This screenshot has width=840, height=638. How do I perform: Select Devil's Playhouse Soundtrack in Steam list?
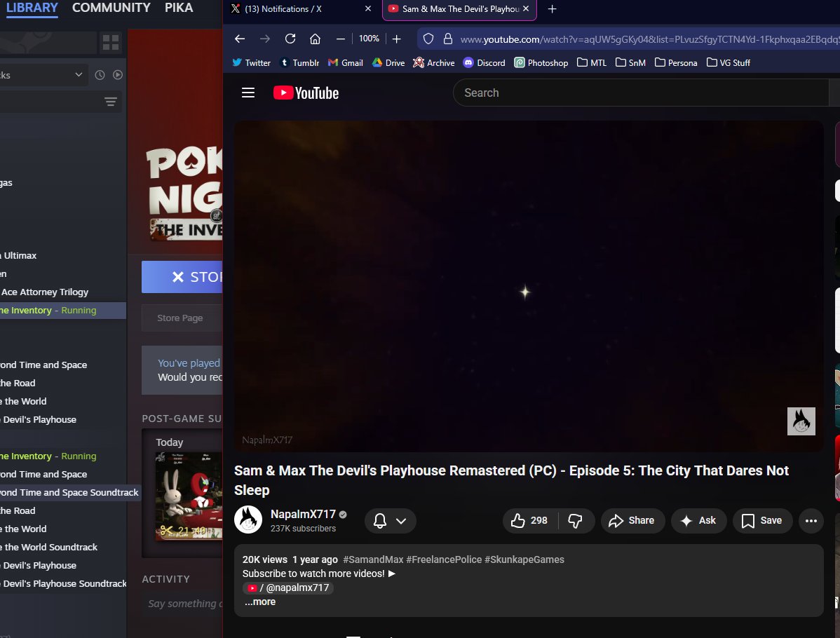(x=63, y=583)
